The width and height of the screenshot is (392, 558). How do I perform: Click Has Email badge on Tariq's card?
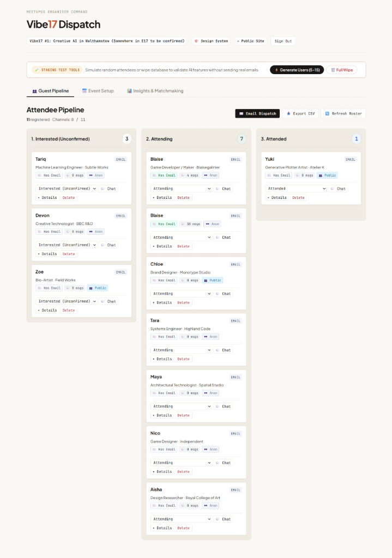[x=49, y=175]
